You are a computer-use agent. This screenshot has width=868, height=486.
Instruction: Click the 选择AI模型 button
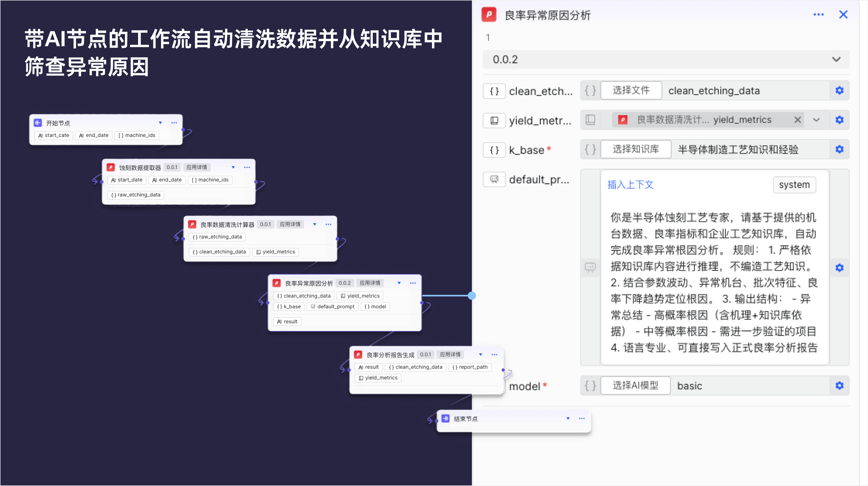point(635,385)
